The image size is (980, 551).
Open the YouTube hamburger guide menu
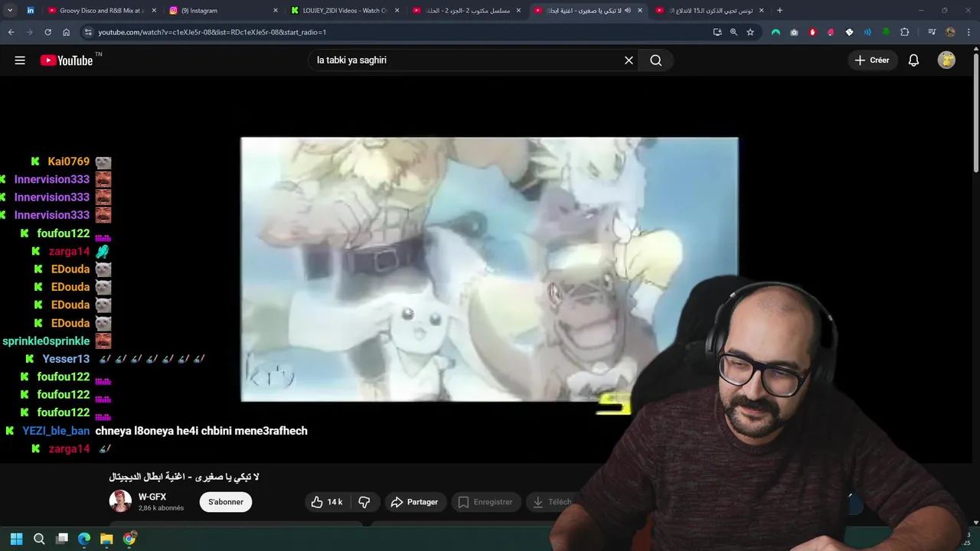pyautogui.click(x=20, y=60)
